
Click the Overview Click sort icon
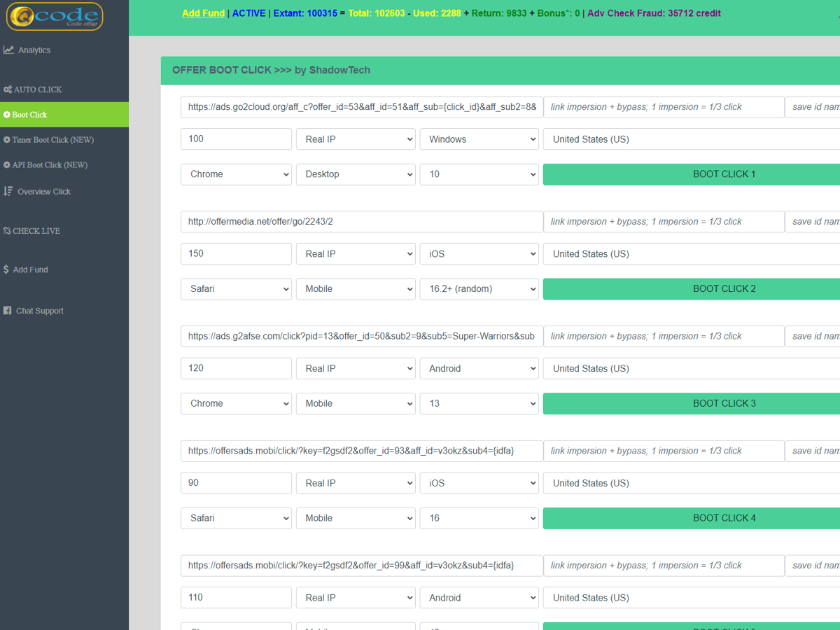(8, 191)
